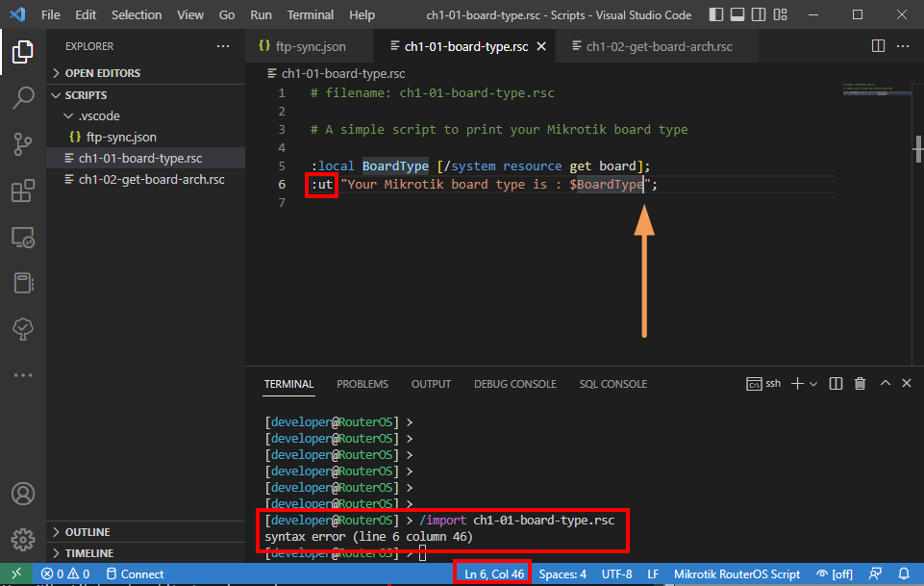
Task: Switch to the PROBLEMS panel tab
Action: 362,384
